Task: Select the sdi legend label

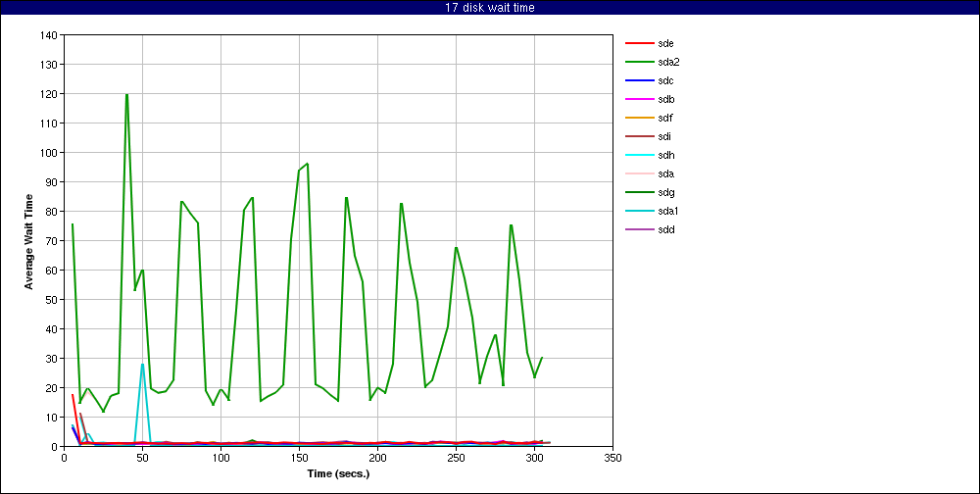Action: click(x=663, y=137)
